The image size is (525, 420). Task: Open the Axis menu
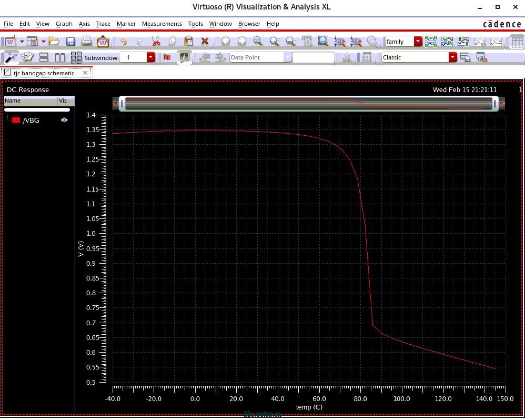(84, 24)
